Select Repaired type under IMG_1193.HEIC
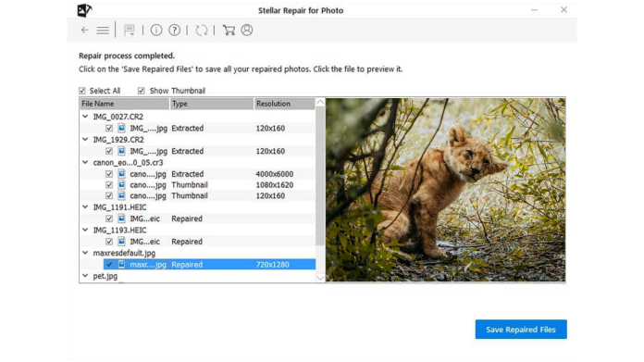The image size is (644, 362). coord(187,242)
